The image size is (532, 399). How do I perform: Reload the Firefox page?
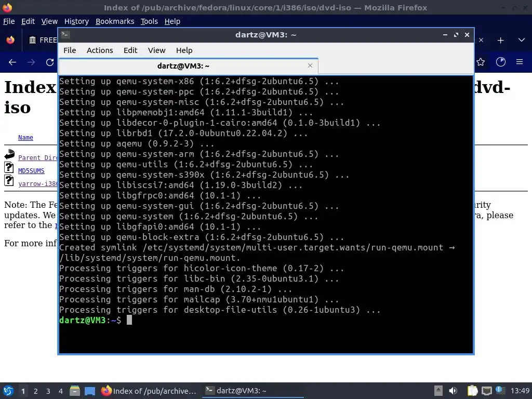(x=50, y=62)
